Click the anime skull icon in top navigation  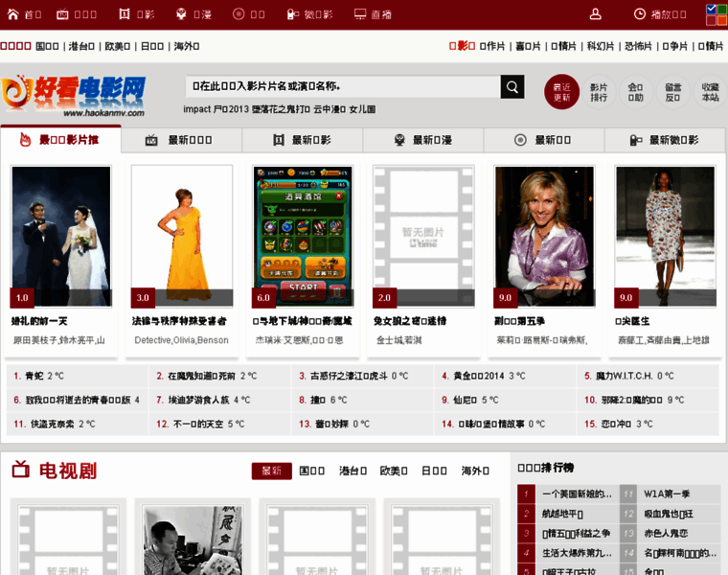pos(181,14)
